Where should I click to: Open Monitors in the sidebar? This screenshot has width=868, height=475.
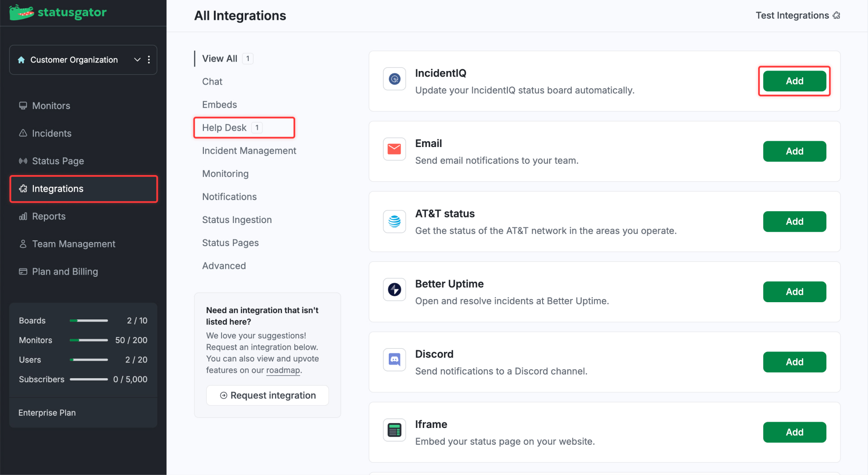coord(83,106)
